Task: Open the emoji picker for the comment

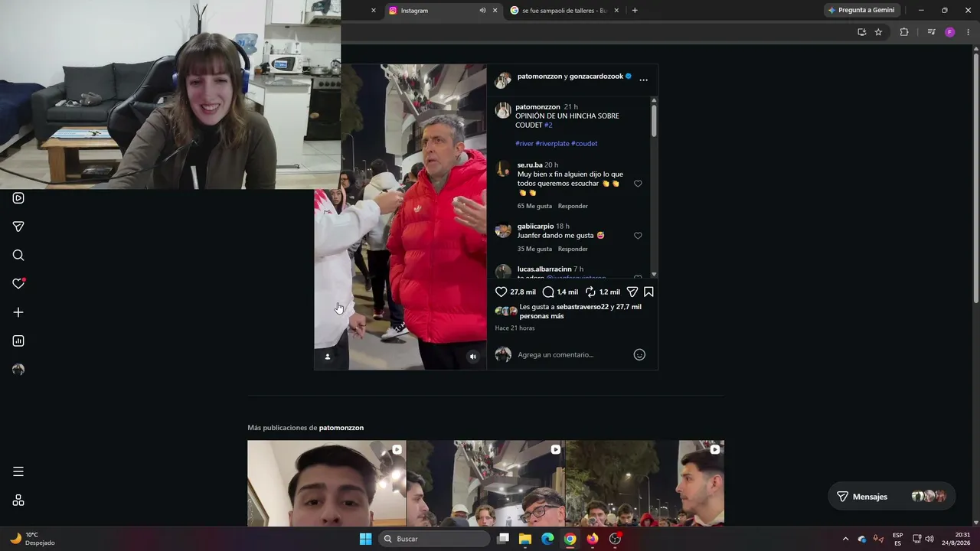Action: (x=639, y=354)
